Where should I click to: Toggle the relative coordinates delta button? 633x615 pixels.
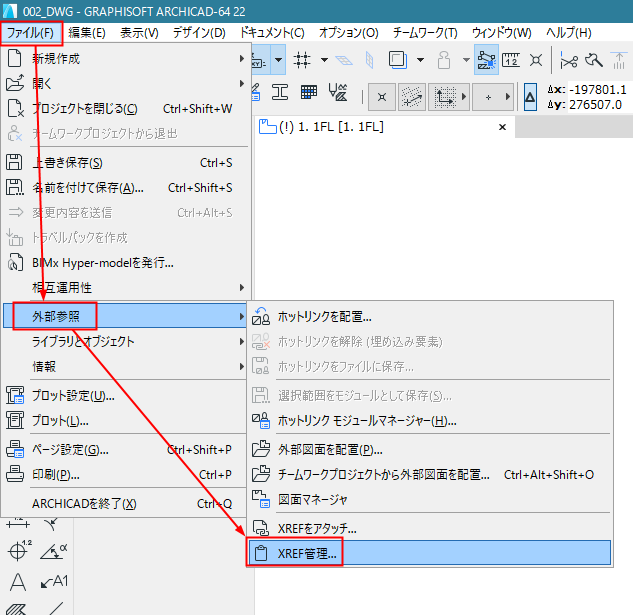[530, 97]
